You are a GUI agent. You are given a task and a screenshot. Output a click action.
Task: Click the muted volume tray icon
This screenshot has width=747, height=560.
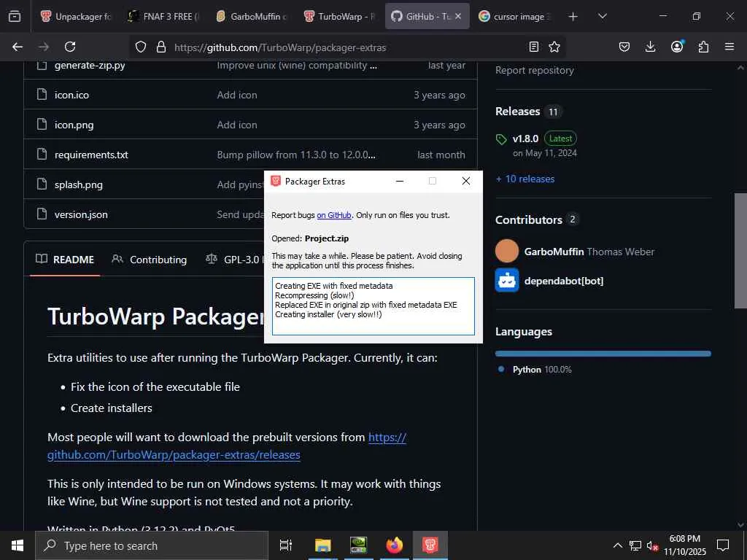pyautogui.click(x=652, y=545)
